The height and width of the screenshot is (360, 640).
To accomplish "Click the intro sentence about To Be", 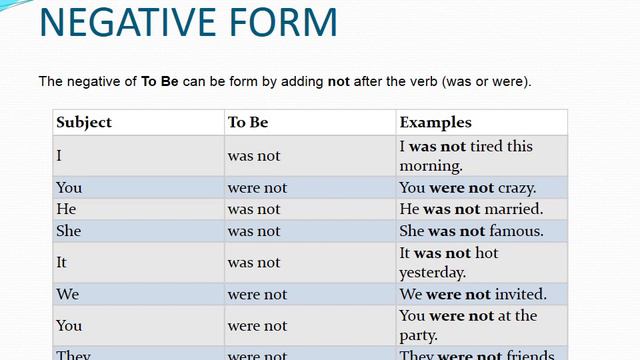I will (285, 82).
